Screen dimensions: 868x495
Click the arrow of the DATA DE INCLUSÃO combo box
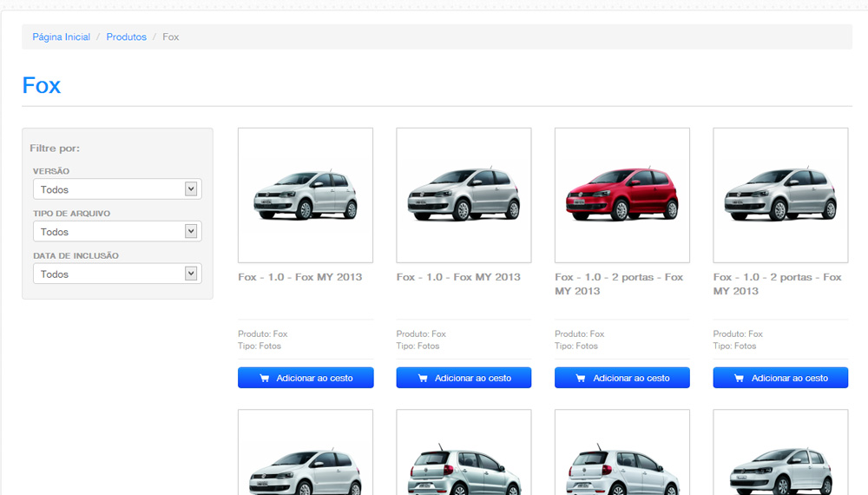click(190, 274)
